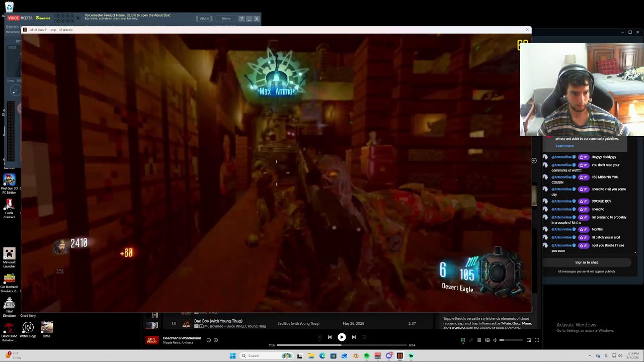Image resolution: width=644 pixels, height=362 pixels.
Task: Open Dead Island Definitive desktop icon
Action: click(9, 331)
